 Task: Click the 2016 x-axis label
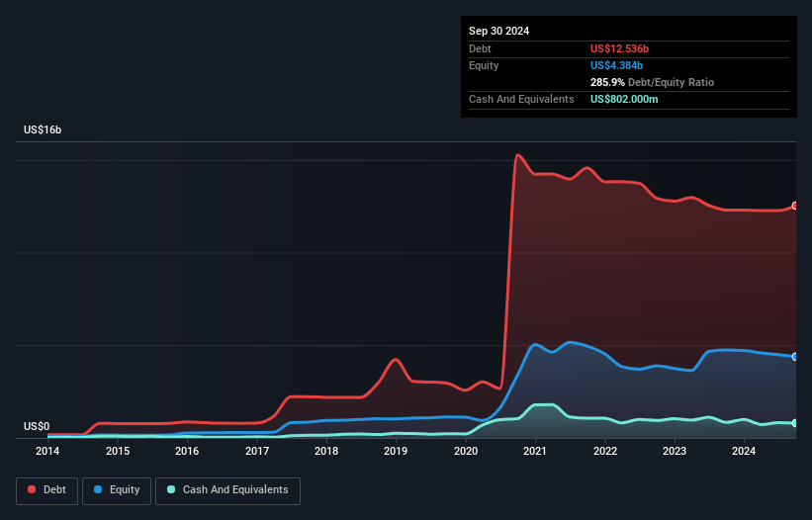click(x=187, y=451)
